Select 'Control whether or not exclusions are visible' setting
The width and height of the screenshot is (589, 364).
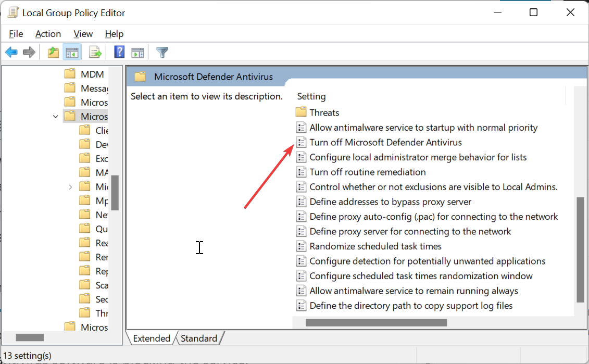tap(433, 187)
